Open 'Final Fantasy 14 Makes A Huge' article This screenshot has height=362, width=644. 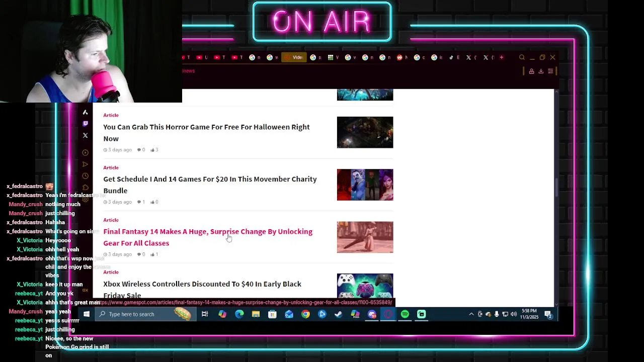pyautogui.click(x=208, y=237)
